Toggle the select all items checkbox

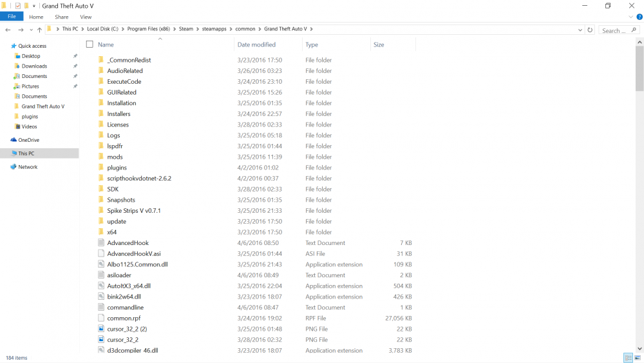[x=90, y=44]
